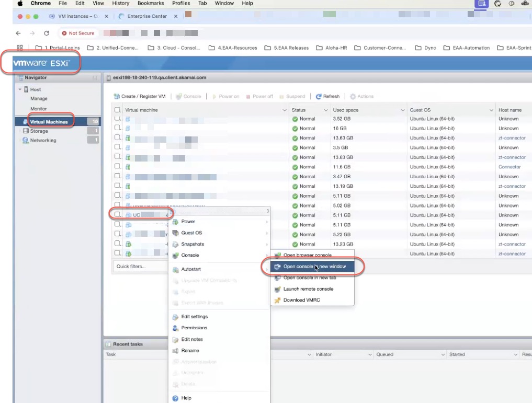Collapse the Host tree node

pos(20,89)
